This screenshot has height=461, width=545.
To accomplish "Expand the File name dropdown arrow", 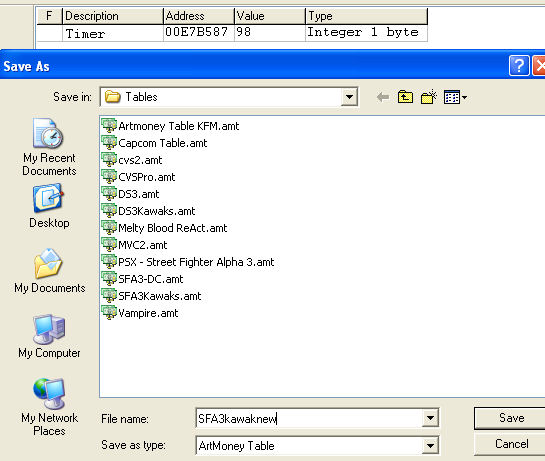I will [430, 418].
